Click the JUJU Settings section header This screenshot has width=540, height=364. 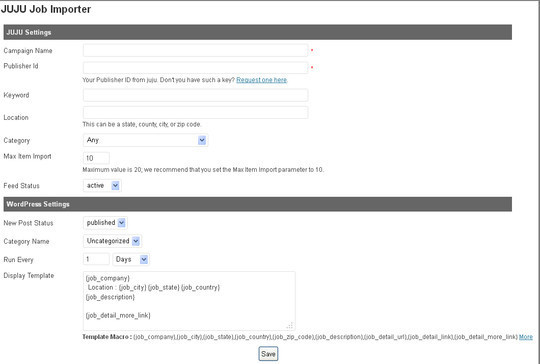point(258,32)
